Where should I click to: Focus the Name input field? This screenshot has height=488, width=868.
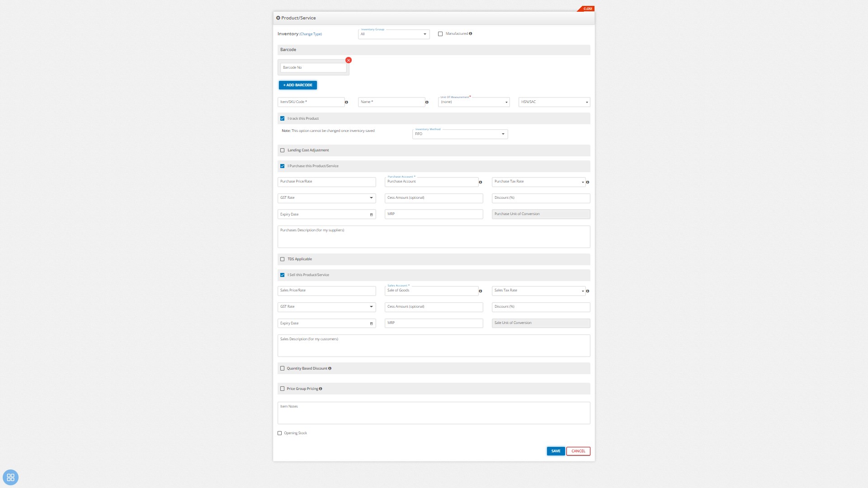(392, 102)
